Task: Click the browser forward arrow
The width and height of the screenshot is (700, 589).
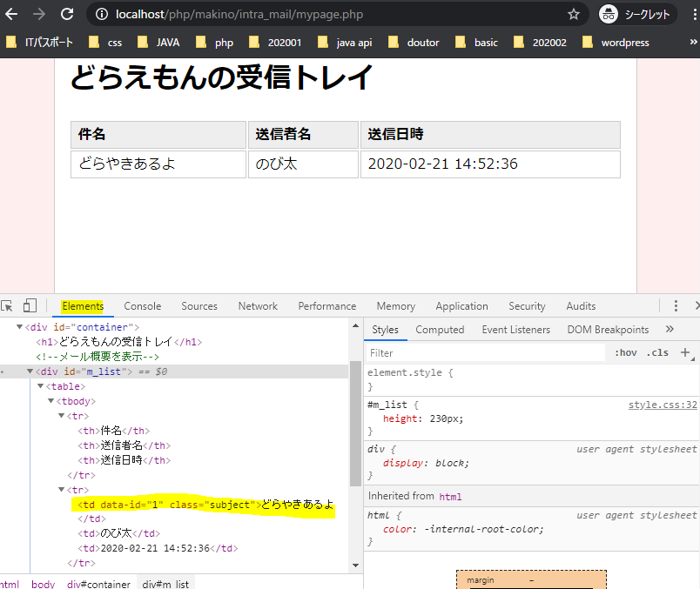Action: tap(39, 14)
